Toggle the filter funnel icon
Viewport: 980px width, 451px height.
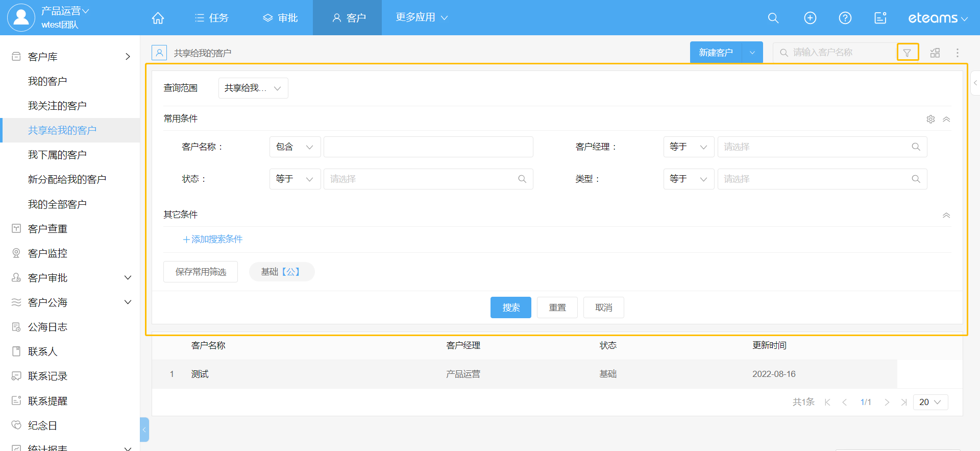(x=907, y=53)
